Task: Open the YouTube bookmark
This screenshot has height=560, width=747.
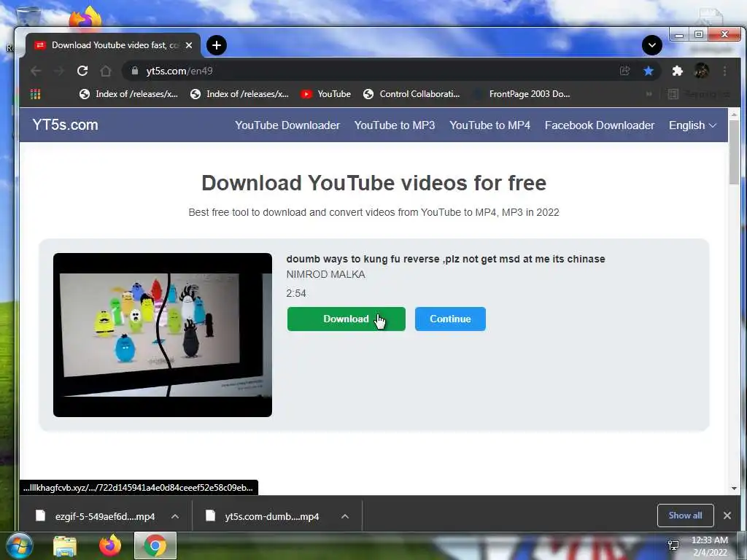Action: (326, 94)
